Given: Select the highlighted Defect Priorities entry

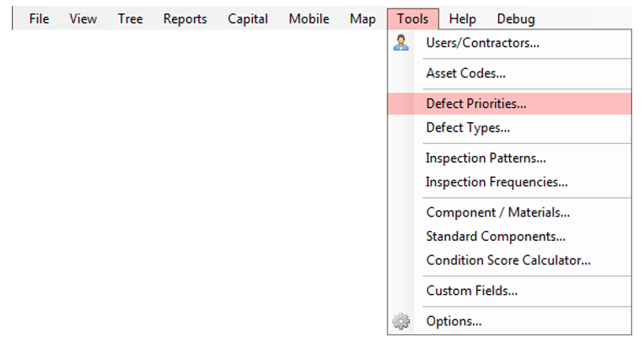Looking at the screenshot, I should (475, 104).
